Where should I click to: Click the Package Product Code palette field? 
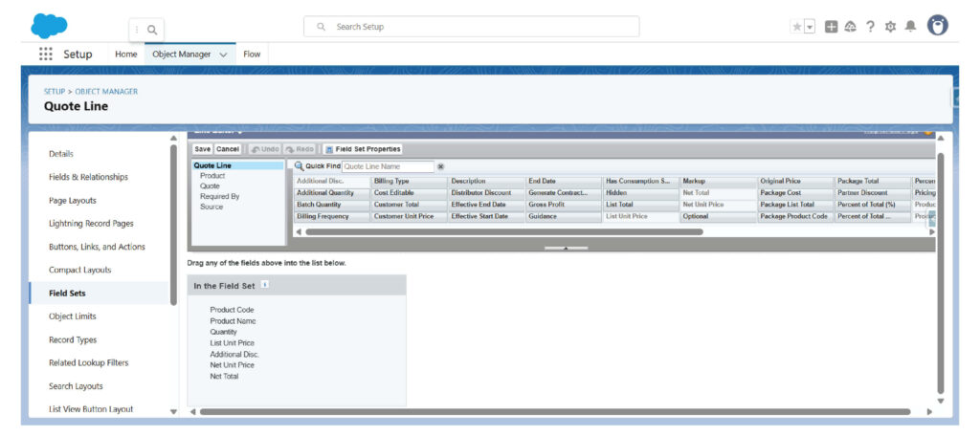(x=795, y=217)
